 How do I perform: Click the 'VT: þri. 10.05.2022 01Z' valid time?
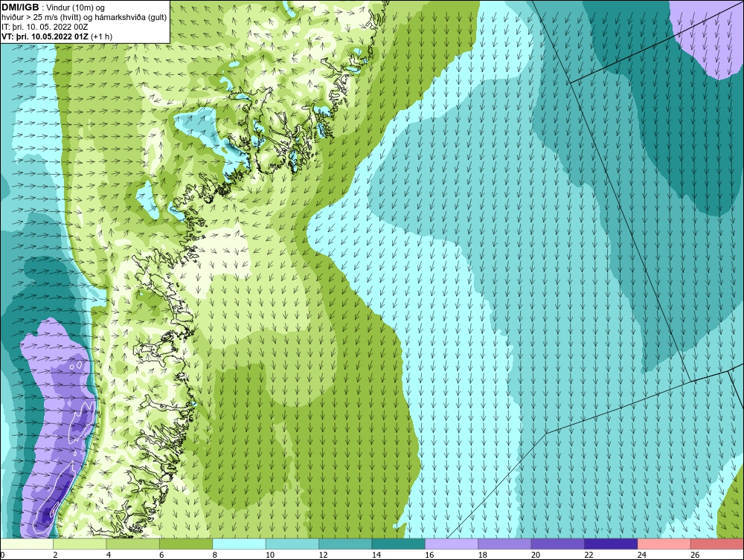pyautogui.click(x=45, y=36)
